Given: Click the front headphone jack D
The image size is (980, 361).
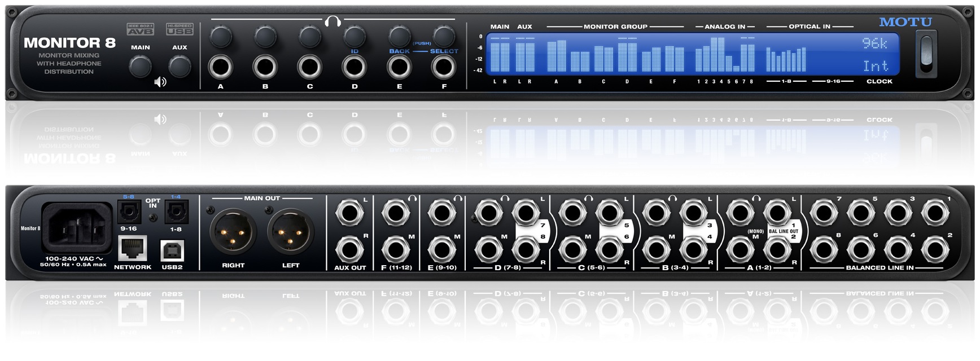Looking at the screenshot, I should pos(355,67).
